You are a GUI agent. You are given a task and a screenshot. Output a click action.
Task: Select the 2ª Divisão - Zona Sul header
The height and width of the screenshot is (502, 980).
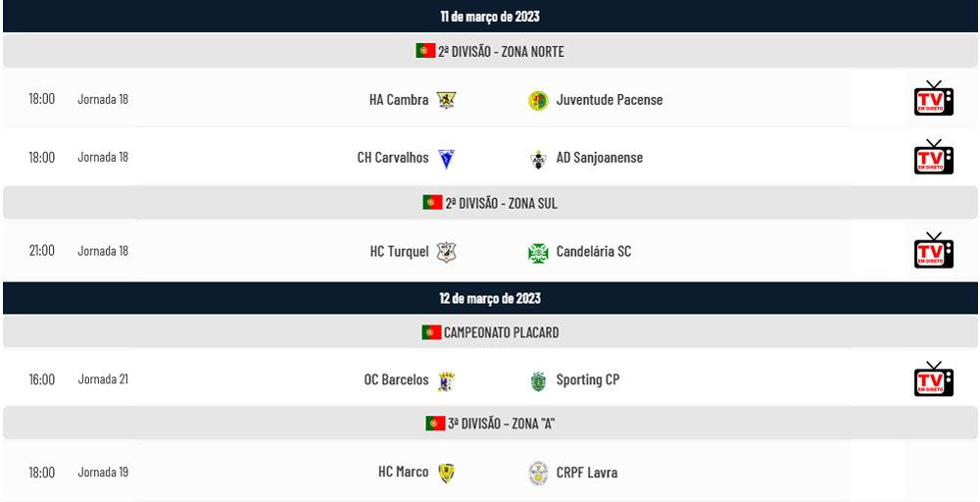(490, 203)
